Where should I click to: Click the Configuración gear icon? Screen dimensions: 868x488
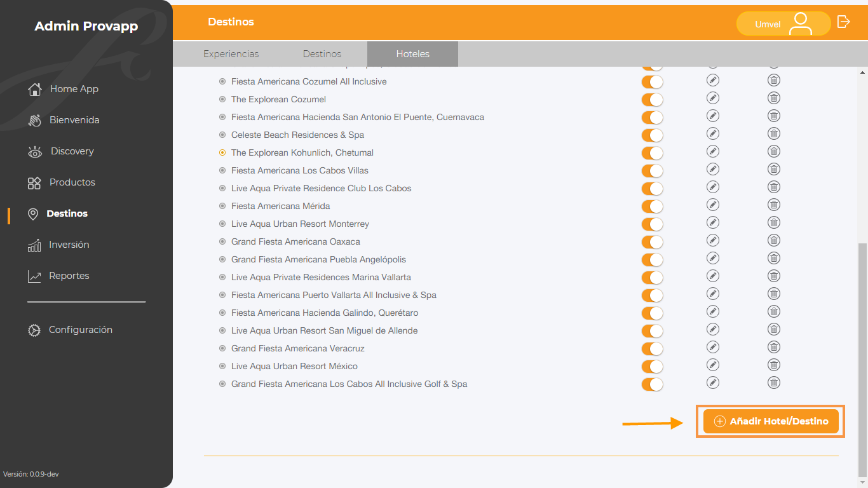point(34,330)
